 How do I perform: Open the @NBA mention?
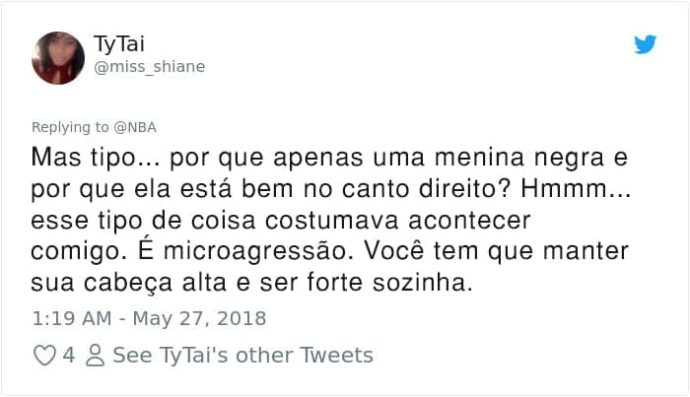point(135,127)
